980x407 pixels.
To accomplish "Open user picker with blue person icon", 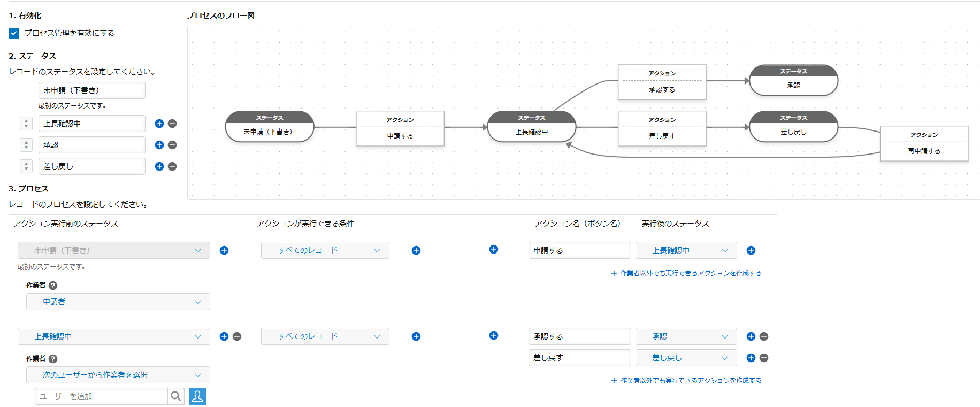I will (x=197, y=396).
